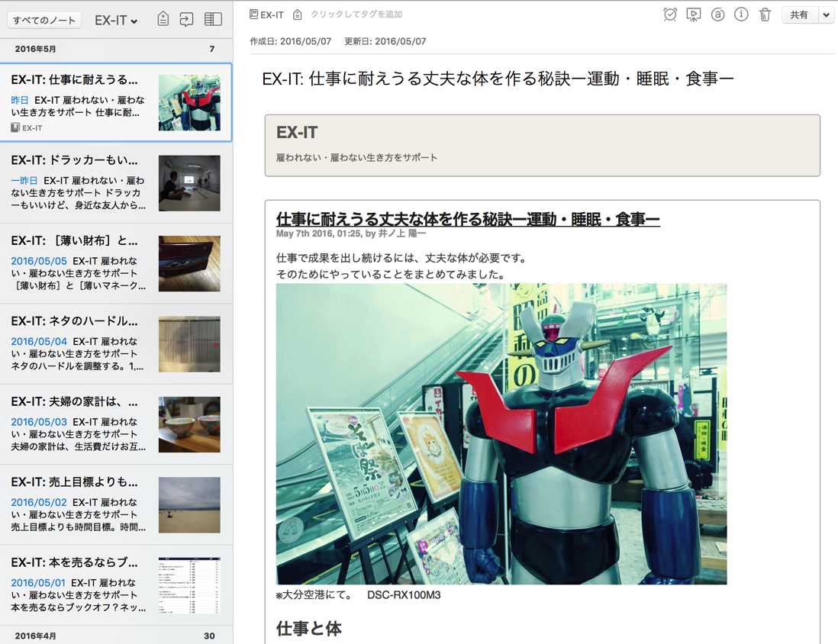Click the spreadsheet thumbnail of 本を売るなら note

189,585
